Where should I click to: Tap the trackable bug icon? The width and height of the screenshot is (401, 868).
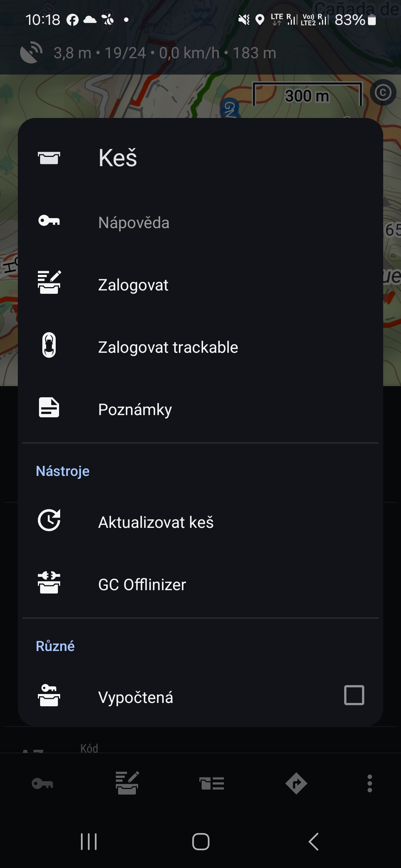coord(49,345)
